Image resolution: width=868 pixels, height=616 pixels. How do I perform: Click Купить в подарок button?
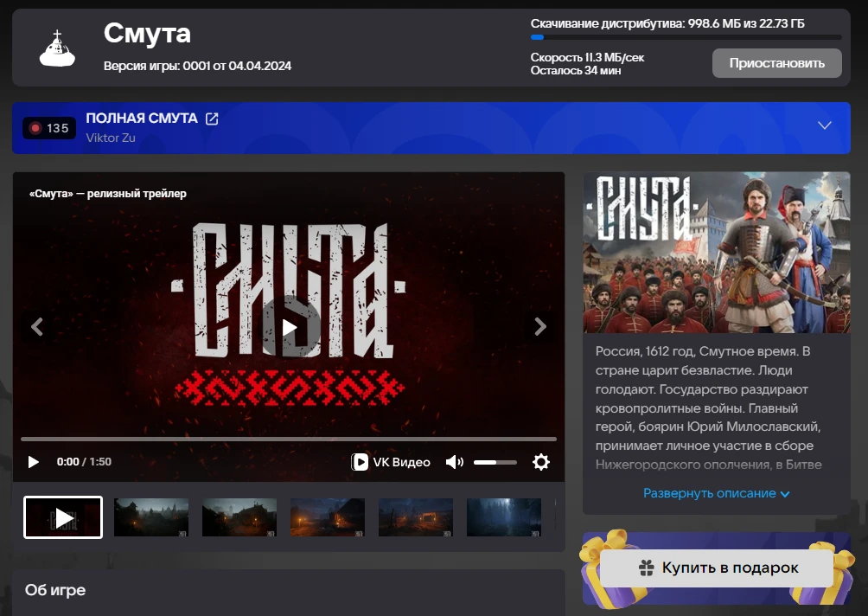click(x=717, y=568)
